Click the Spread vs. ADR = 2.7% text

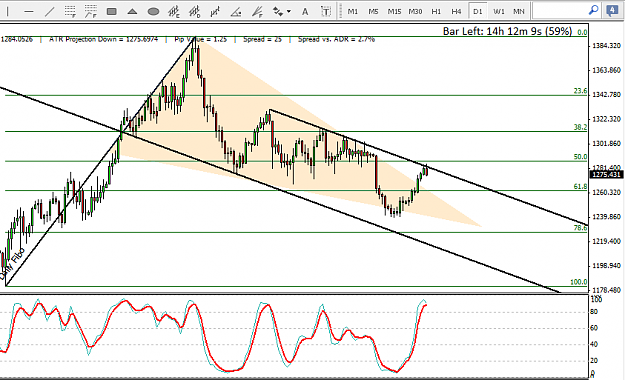tap(336, 39)
